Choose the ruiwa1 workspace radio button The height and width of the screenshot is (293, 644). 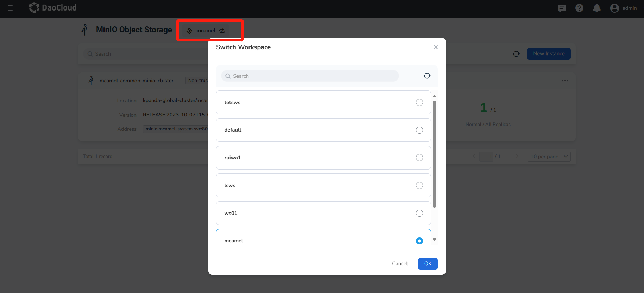[419, 158]
